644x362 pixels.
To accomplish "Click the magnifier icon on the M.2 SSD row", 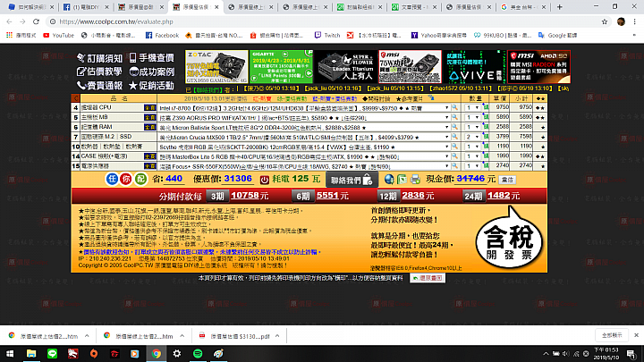I will 454,137.
